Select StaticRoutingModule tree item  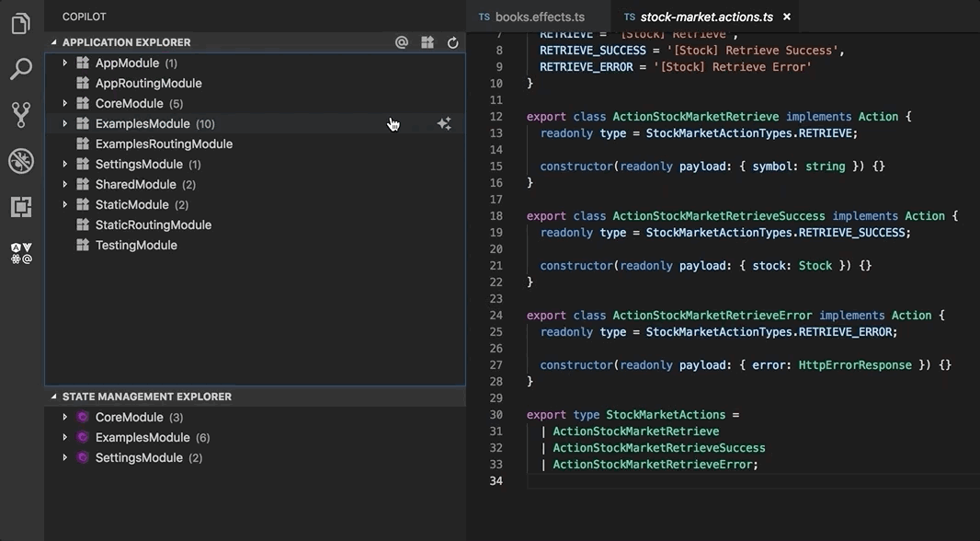tap(154, 224)
